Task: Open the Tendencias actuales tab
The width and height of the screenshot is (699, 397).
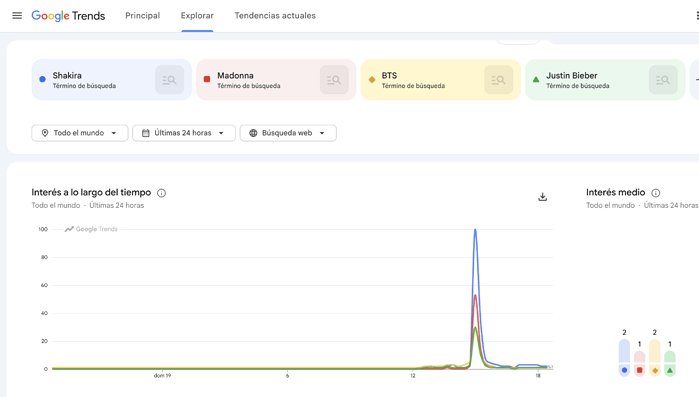Action: (x=275, y=16)
